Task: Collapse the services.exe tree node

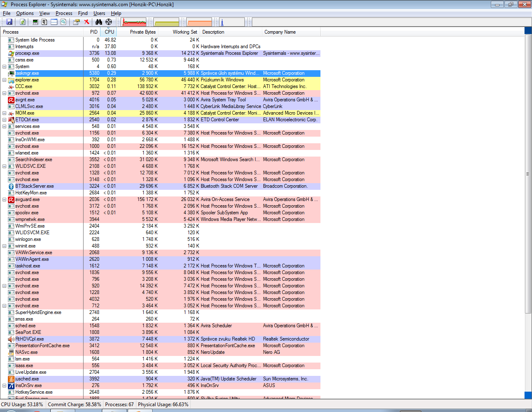Action: [x=4, y=126]
